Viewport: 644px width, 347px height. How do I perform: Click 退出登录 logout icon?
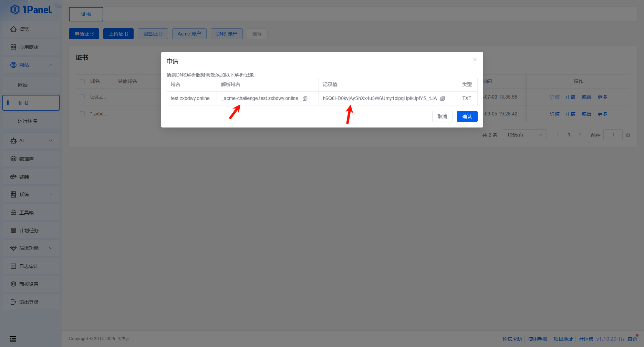click(x=13, y=302)
